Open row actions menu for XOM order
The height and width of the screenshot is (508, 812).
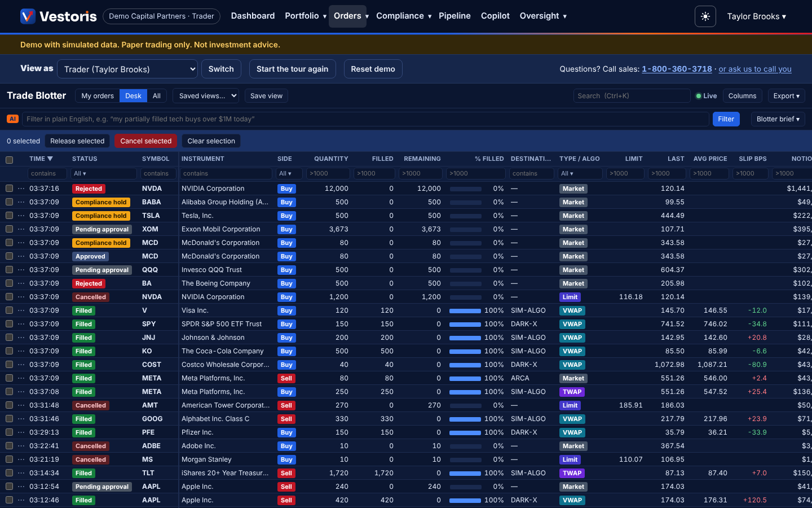click(x=21, y=229)
